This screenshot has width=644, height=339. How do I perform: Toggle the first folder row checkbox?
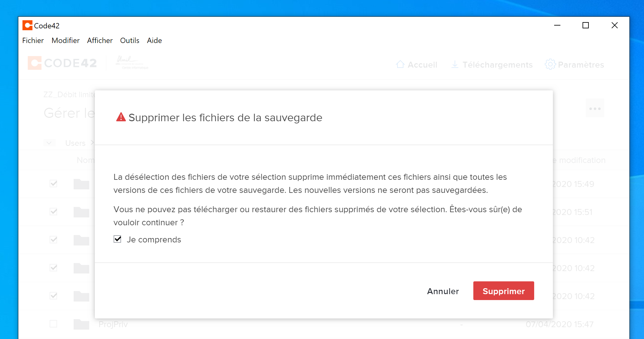(x=54, y=184)
